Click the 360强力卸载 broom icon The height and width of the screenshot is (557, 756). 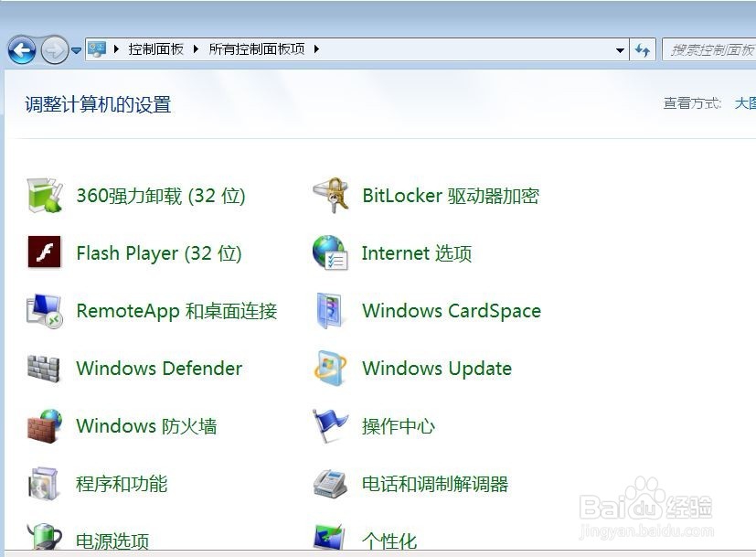[x=45, y=196]
